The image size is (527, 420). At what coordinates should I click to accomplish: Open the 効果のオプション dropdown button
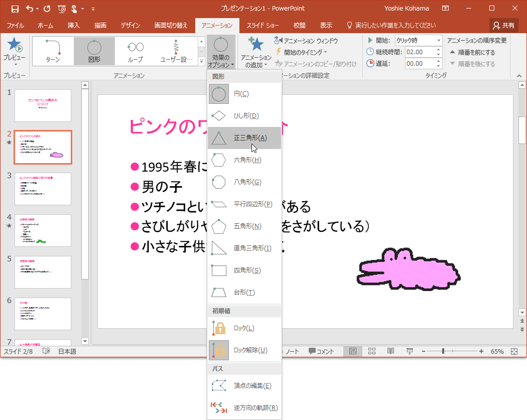pos(221,51)
